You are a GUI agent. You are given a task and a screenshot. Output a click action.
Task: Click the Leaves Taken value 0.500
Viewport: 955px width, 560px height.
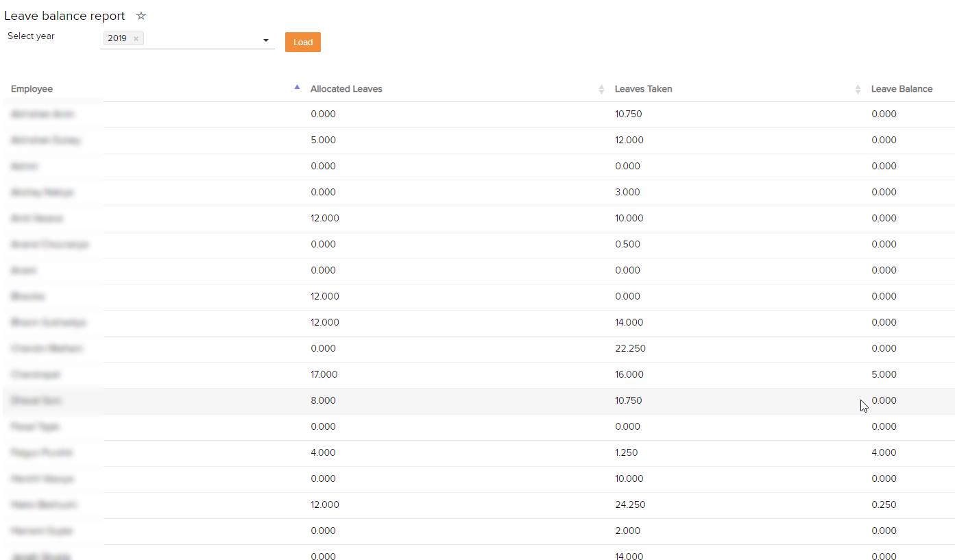[627, 244]
